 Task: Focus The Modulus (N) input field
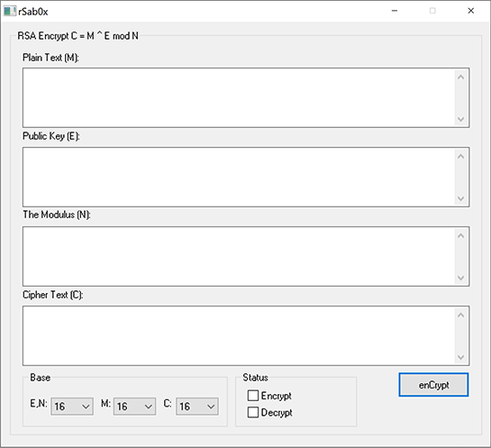point(239,256)
